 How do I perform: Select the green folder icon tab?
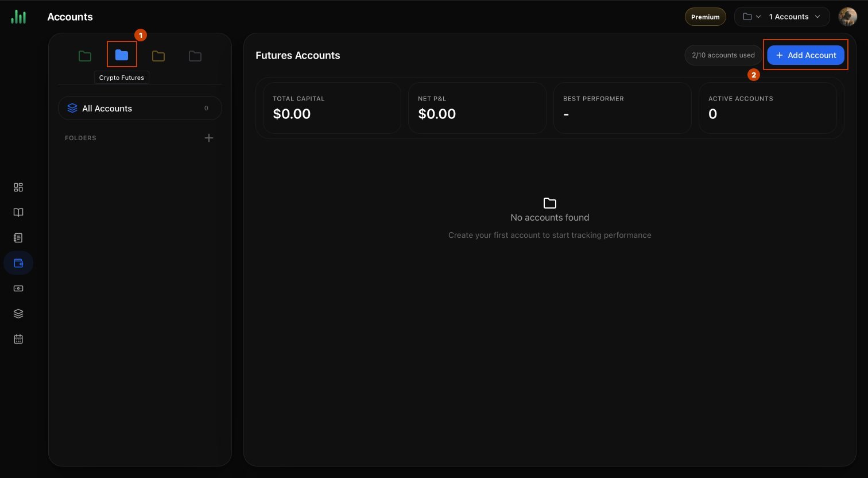coord(85,56)
